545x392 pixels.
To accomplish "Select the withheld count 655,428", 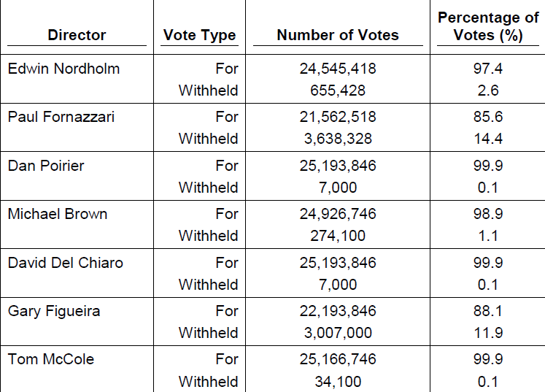I will (x=338, y=91).
